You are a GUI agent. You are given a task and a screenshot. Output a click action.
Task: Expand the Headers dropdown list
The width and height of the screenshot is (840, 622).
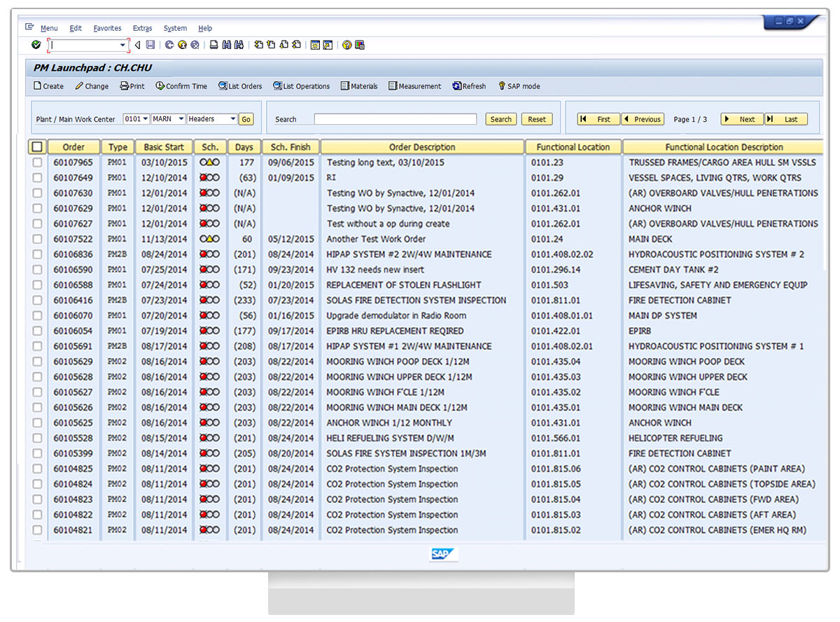[212, 119]
